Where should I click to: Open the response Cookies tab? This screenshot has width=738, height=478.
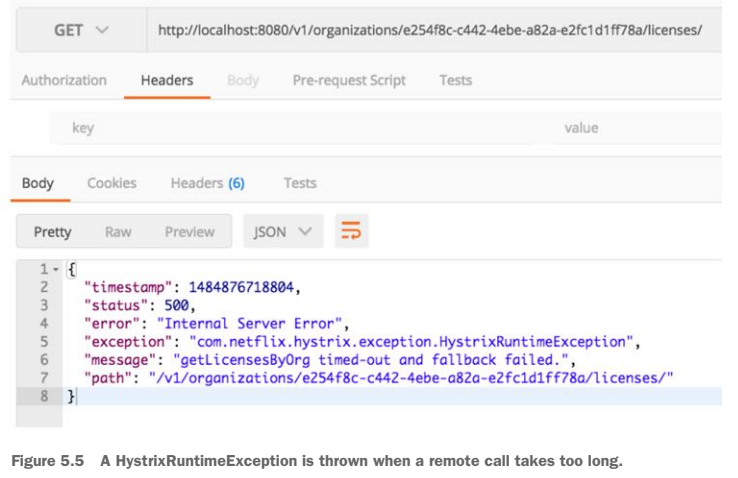[112, 183]
